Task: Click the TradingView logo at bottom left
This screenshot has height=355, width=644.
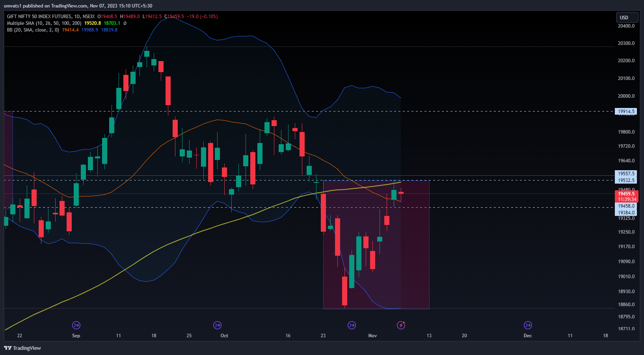Action: [22, 348]
